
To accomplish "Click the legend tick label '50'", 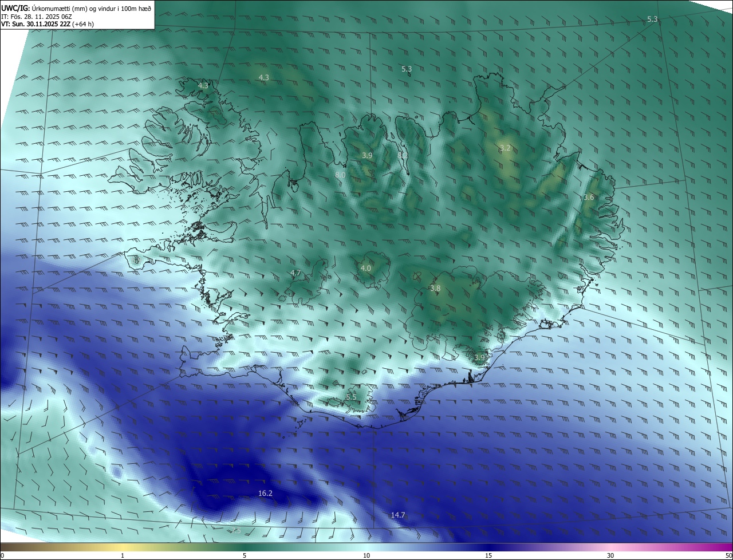I will coord(728,555).
